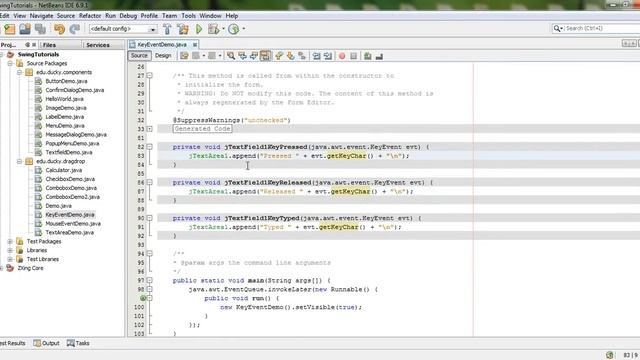The width and height of the screenshot is (640, 360).
Task: Switch to Design editor view
Action: coord(163,56)
